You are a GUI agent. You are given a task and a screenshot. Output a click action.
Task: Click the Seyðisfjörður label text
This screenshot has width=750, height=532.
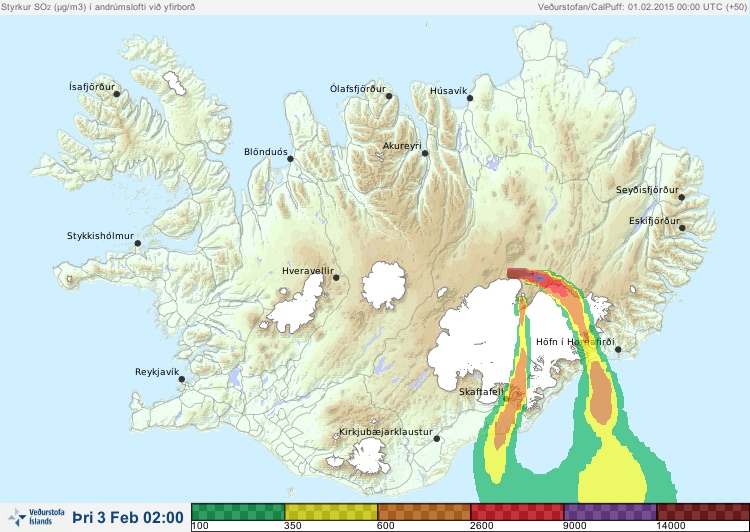[x=647, y=190]
